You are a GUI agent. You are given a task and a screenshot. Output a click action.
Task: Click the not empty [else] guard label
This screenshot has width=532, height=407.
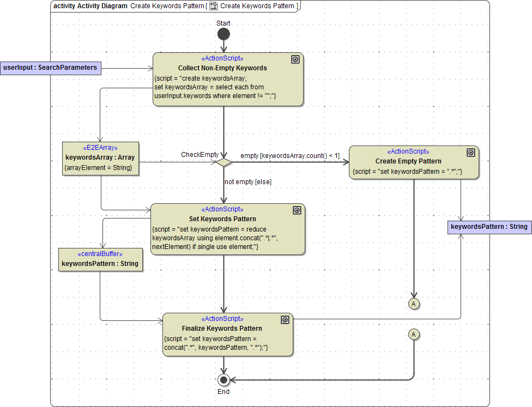click(247, 181)
